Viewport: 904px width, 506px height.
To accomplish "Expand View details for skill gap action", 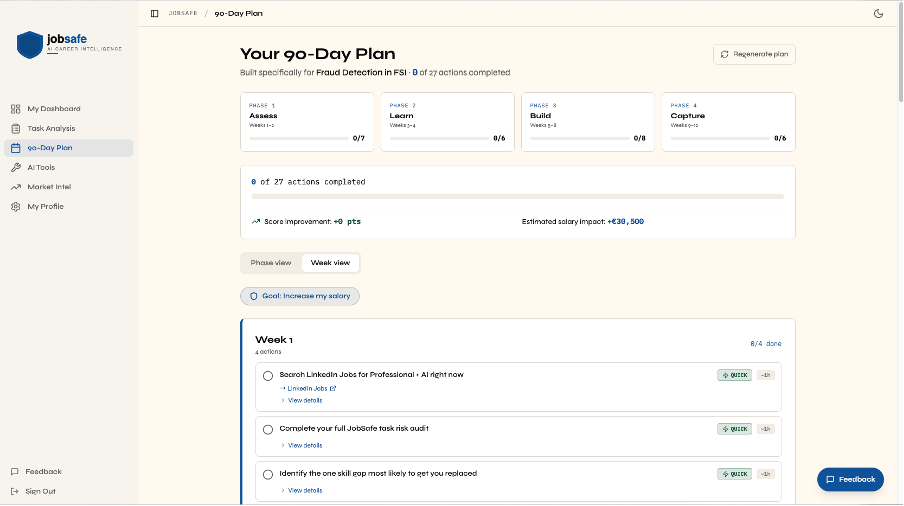I will coord(304,490).
